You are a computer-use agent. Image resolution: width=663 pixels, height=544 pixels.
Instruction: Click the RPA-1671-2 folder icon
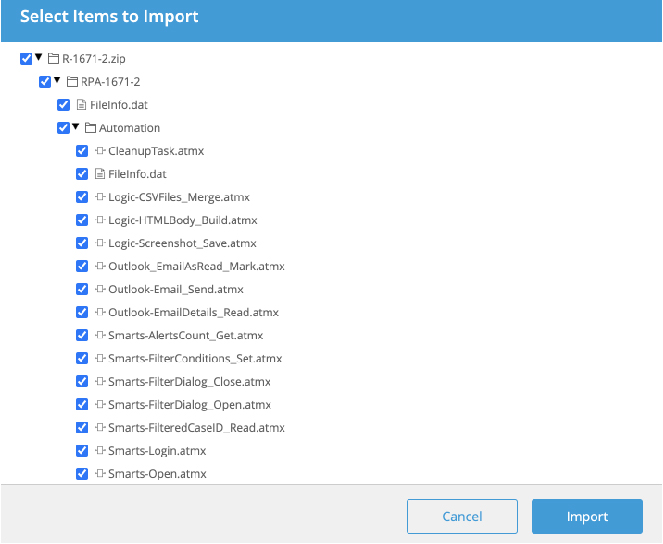pyautogui.click(x=72, y=82)
